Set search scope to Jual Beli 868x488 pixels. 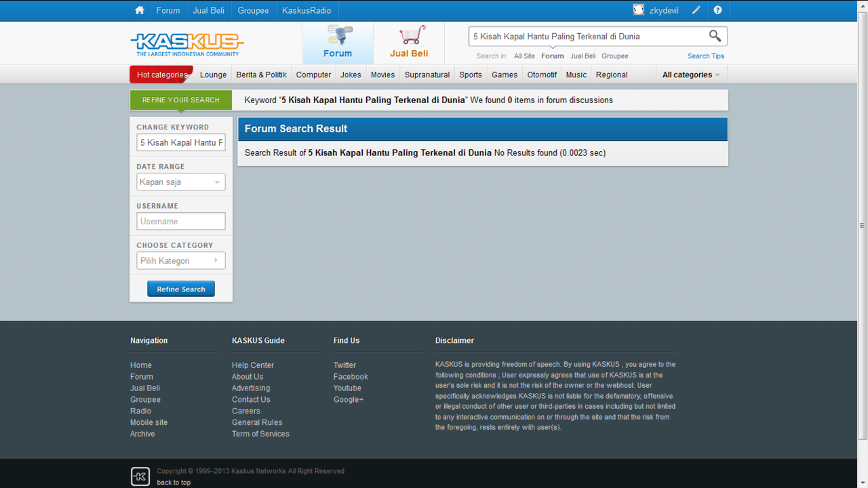tap(583, 56)
